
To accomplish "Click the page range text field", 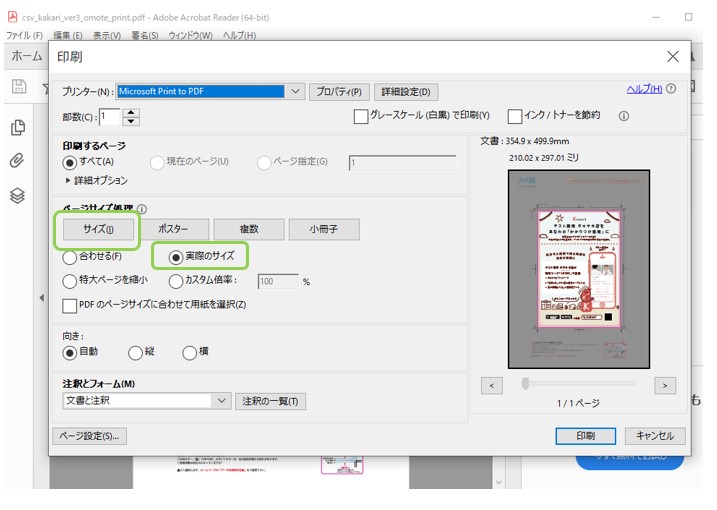I will 402,162.
